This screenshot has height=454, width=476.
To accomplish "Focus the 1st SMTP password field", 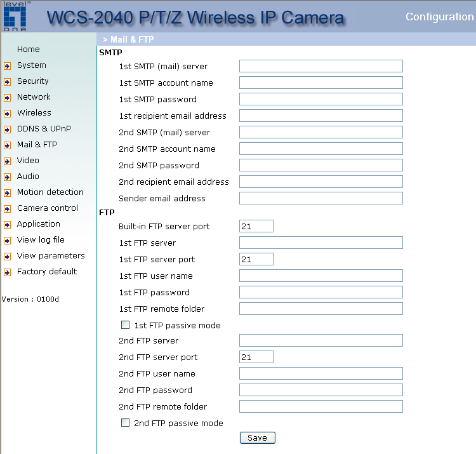I will [x=321, y=99].
